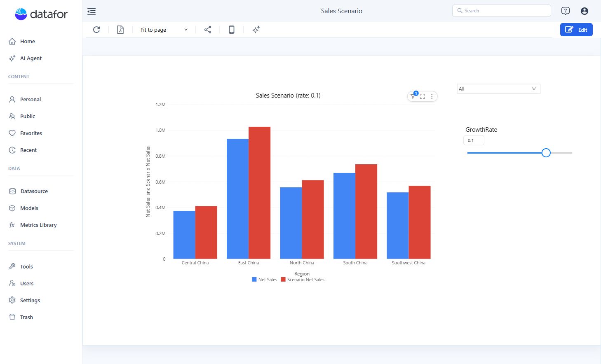Switch to mobile preview icon
Image resolution: width=601 pixels, height=364 pixels.
[232, 30]
